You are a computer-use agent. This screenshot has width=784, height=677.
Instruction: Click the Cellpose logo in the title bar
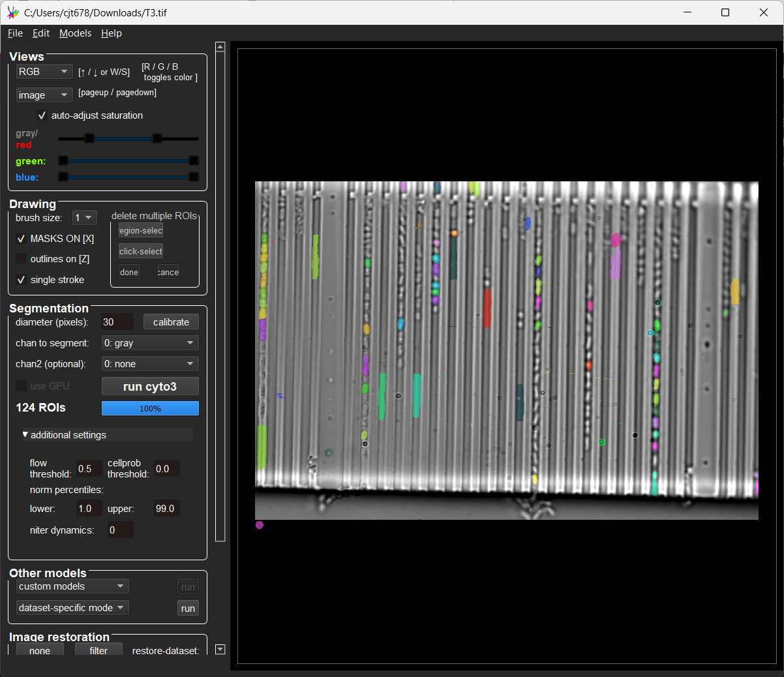point(13,12)
